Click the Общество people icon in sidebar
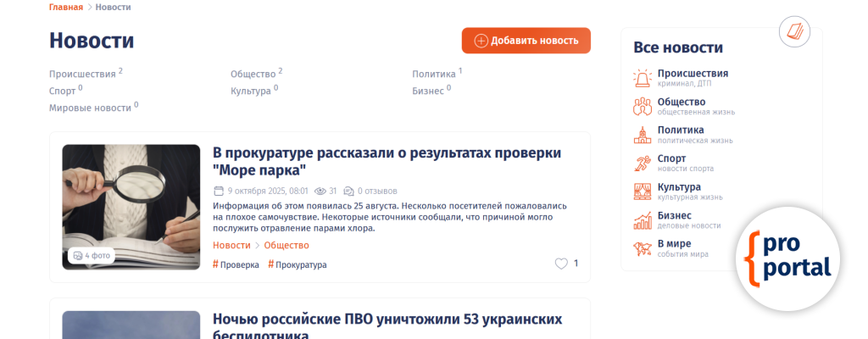 643,107
